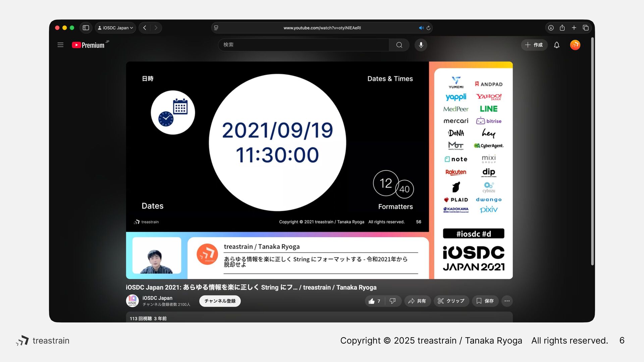The width and height of the screenshot is (644, 362).
Task: Open the YouTube hamburger guide menu
Action: coord(60,45)
